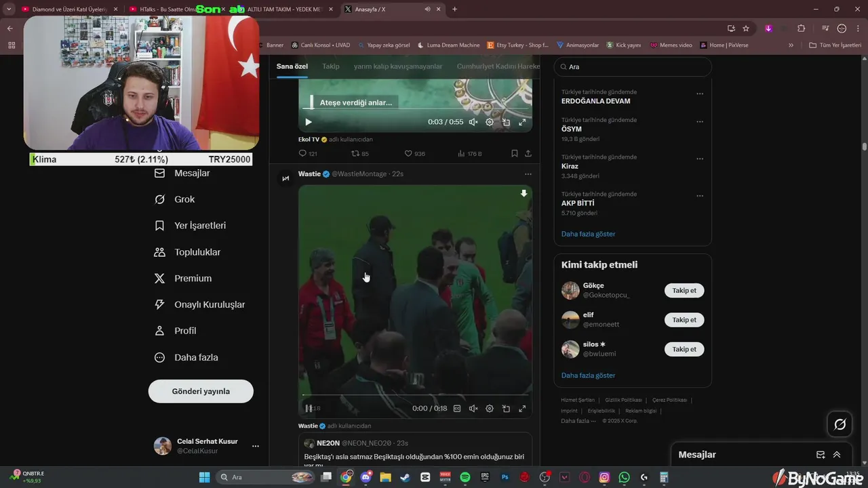This screenshot has height=488, width=868.
Task: Toggle captions on Wastie video
Action: [457, 409]
